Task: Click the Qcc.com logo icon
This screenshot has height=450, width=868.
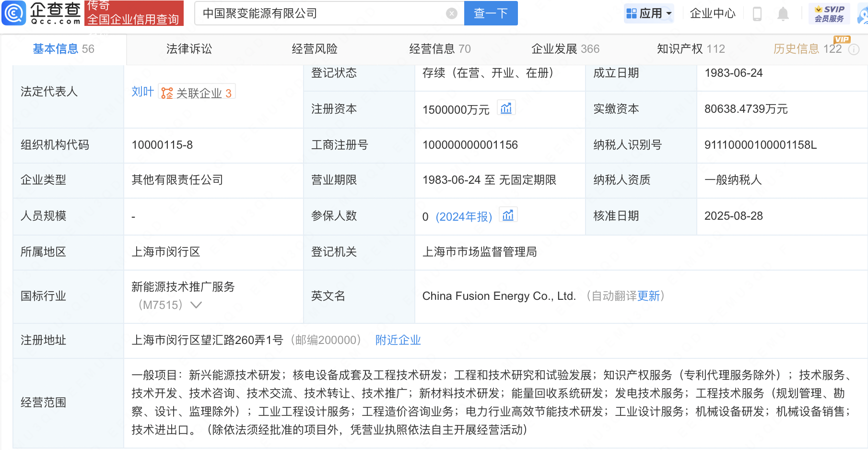Action: (x=13, y=13)
